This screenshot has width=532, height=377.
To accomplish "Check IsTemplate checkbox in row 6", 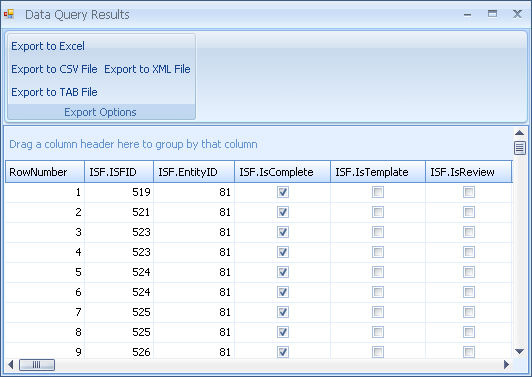I will tap(378, 292).
